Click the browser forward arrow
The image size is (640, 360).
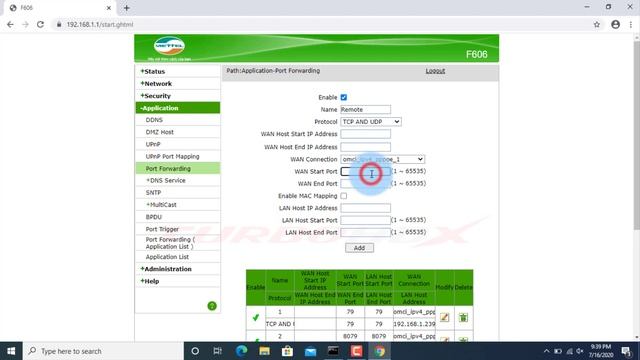[x=25, y=24]
